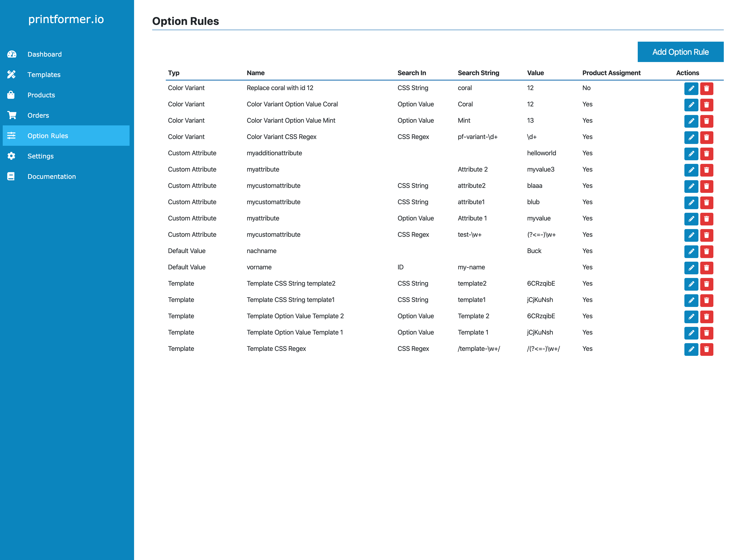Click the Settings gear icon

(11, 156)
